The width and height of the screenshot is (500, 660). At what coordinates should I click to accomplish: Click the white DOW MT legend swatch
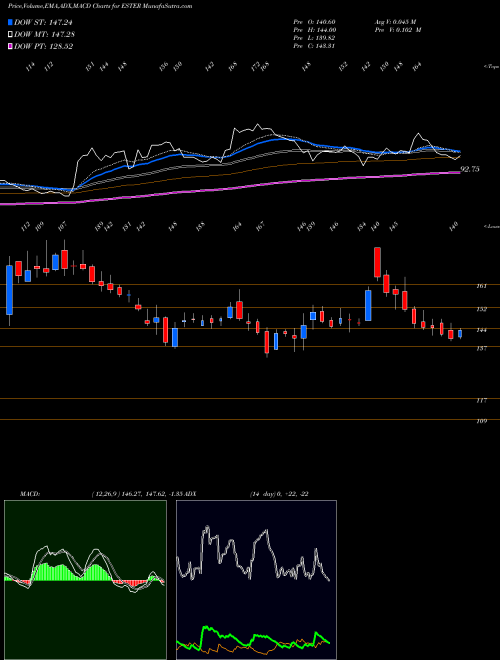click(11, 35)
